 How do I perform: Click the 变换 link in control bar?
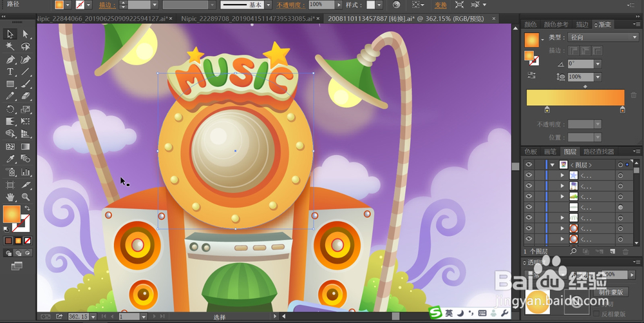[440, 5]
